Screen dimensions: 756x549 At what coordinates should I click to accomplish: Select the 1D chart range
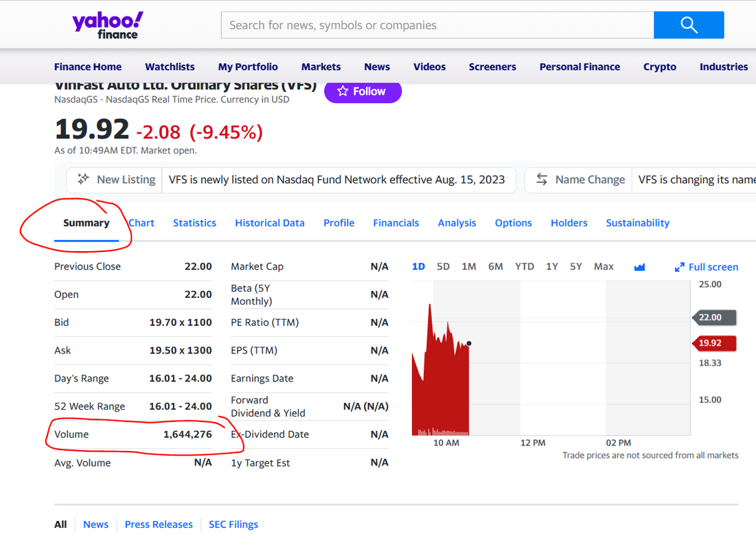418,266
